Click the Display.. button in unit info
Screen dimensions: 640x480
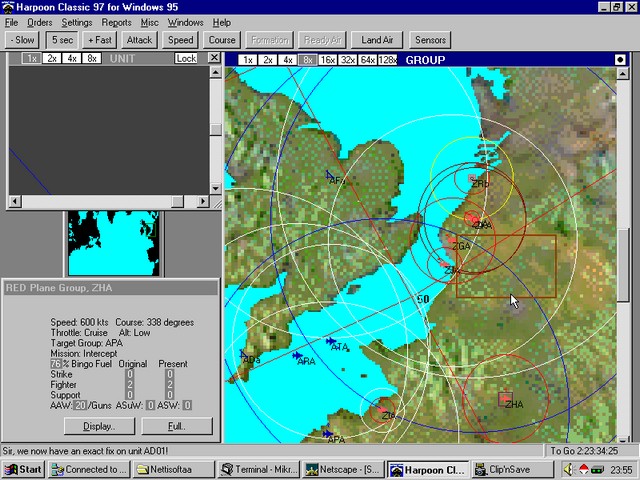(x=98, y=426)
